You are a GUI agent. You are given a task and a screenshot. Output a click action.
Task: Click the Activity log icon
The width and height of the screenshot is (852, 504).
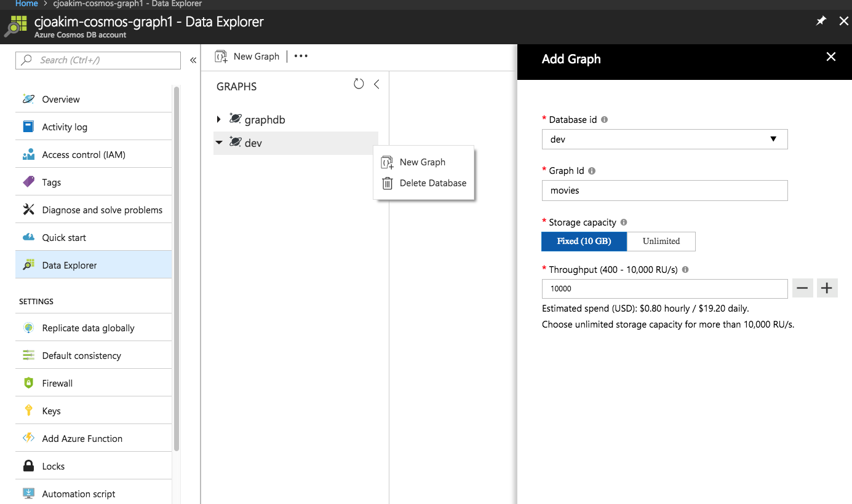click(28, 127)
